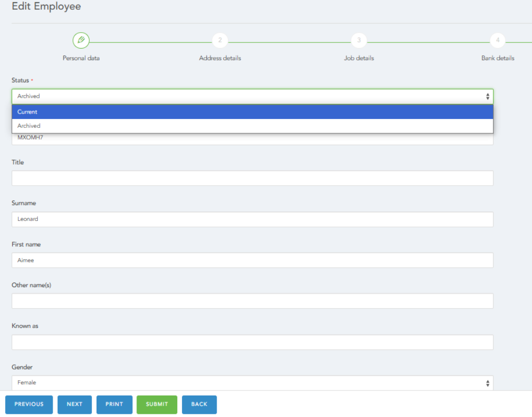This screenshot has height=417, width=532.
Task: Collapse the Status dropdown showing Archived
Action: tap(252, 96)
